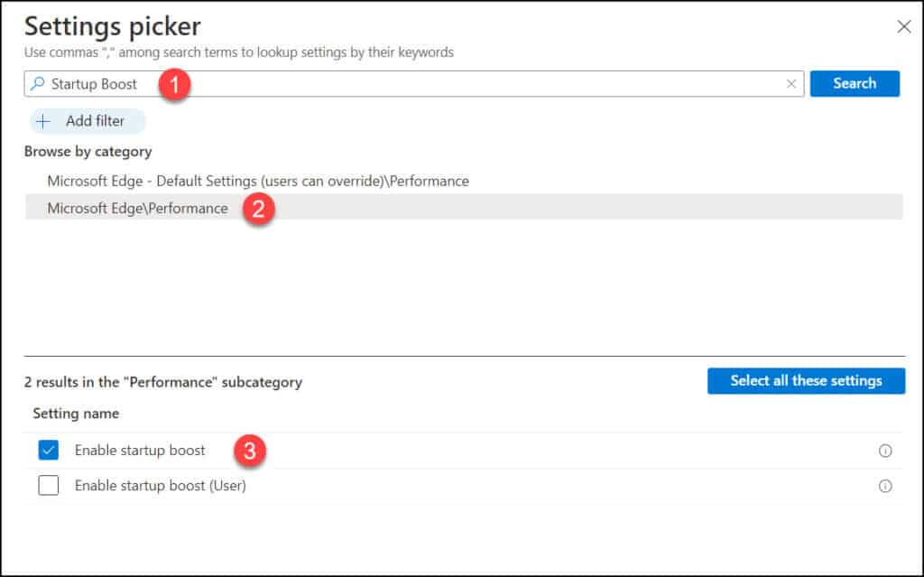Click the magnifier icon in search box
The height and width of the screenshot is (577, 924).
(38, 84)
